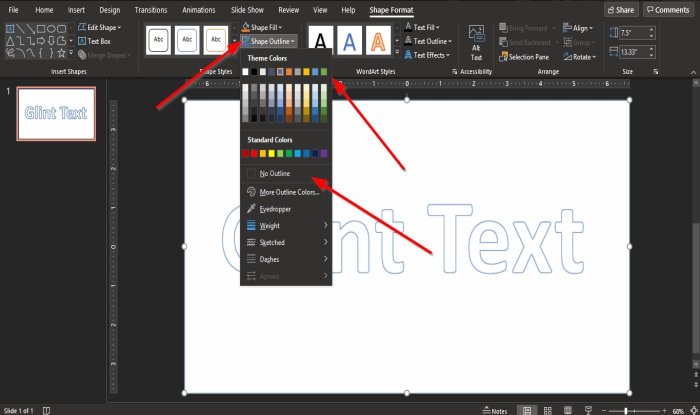This screenshot has height=415, width=700.
Task: Insert a Text Box
Action: click(94, 41)
